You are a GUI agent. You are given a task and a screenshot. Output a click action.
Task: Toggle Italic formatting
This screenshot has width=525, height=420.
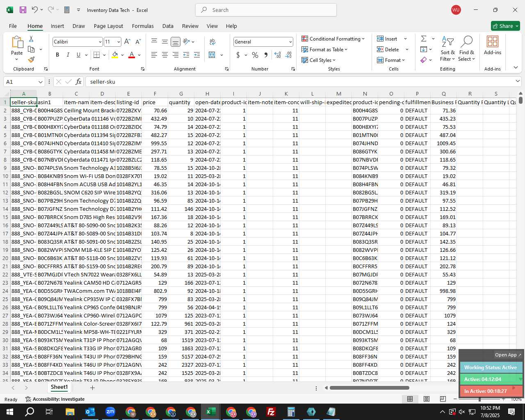[68, 55]
